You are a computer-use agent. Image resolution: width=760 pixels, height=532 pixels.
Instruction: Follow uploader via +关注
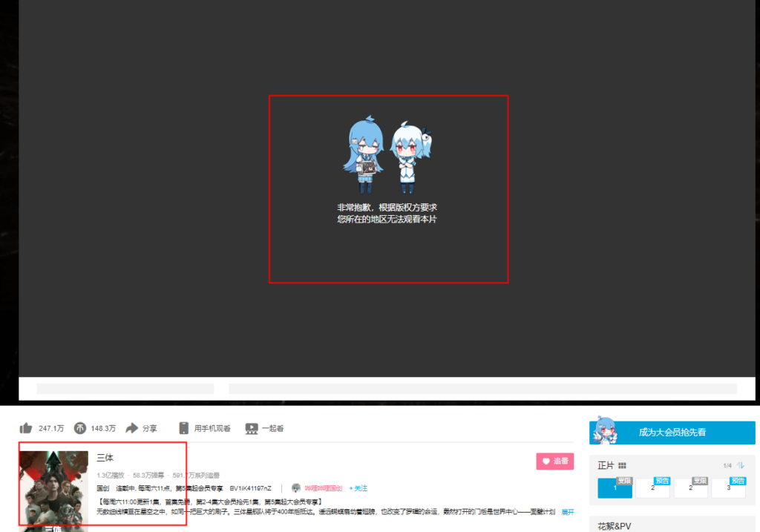tap(358, 488)
